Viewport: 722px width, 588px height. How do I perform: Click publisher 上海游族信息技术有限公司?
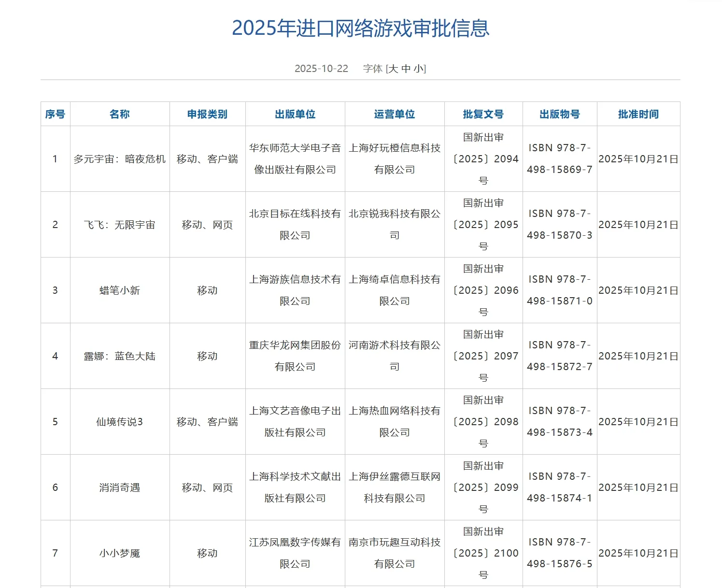click(295, 290)
